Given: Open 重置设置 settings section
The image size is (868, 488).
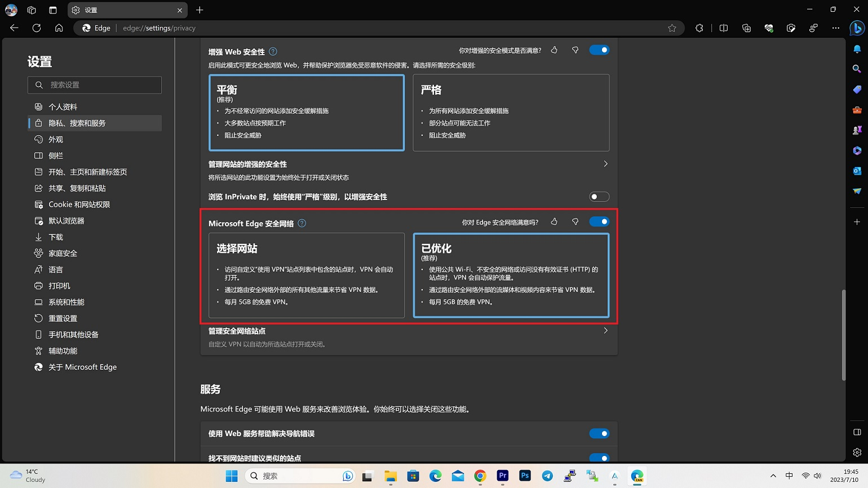Looking at the screenshot, I should [x=95, y=318].
